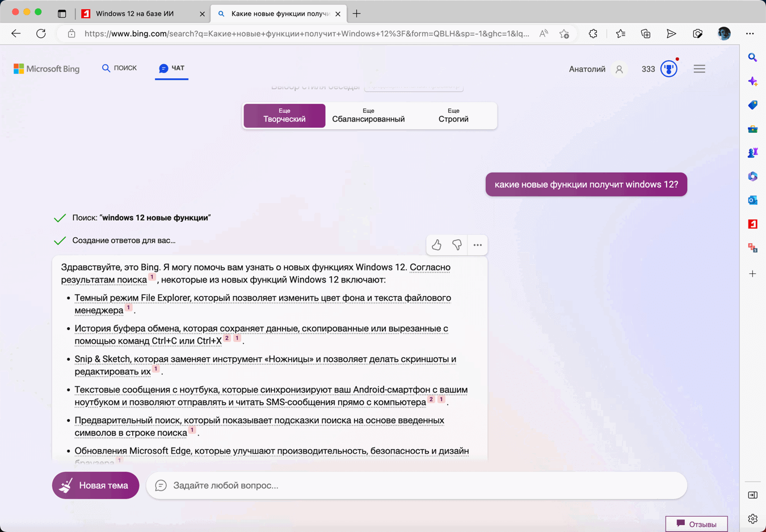Click the address bar URL
The width and height of the screenshot is (766, 532).
click(306, 33)
